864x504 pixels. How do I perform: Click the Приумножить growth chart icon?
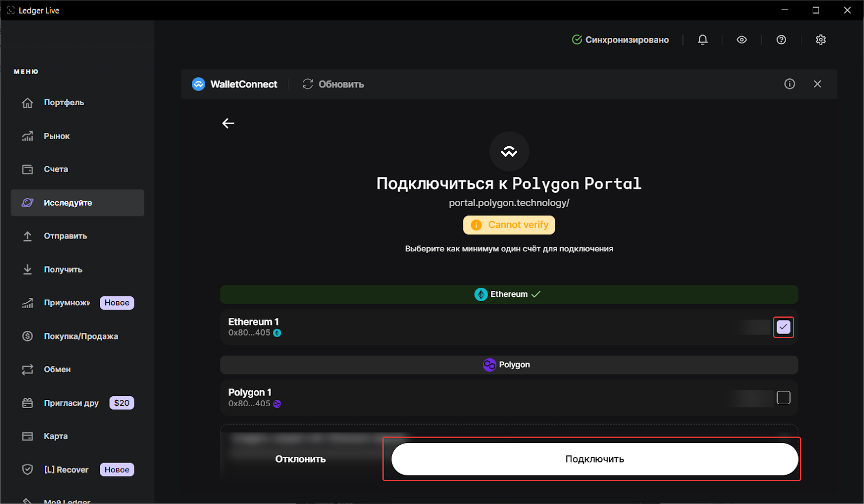(28, 303)
